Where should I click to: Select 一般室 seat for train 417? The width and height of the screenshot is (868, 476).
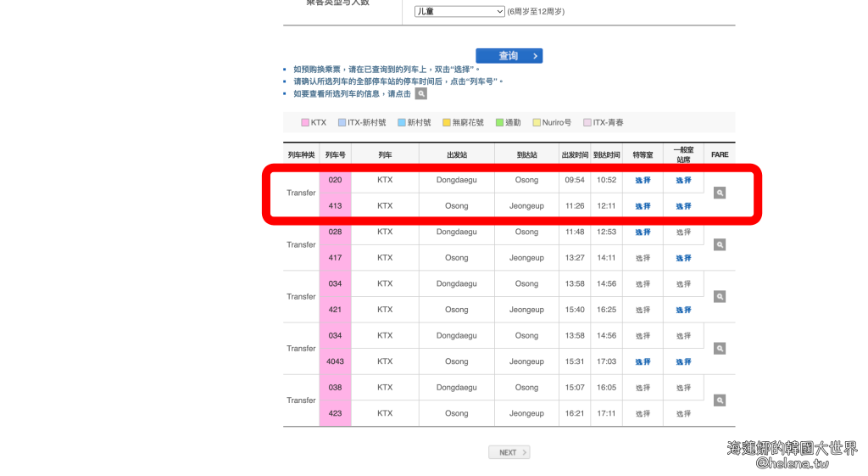click(x=683, y=258)
